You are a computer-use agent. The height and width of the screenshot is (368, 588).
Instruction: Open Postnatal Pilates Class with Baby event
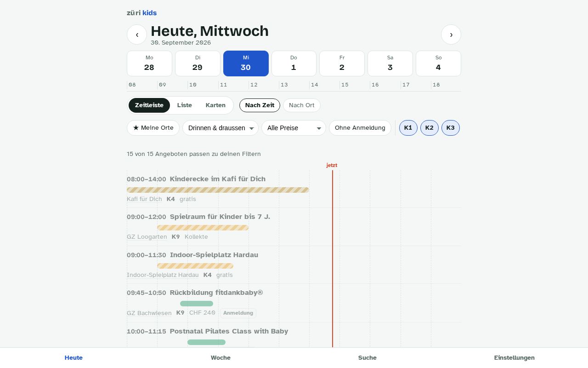(229, 331)
